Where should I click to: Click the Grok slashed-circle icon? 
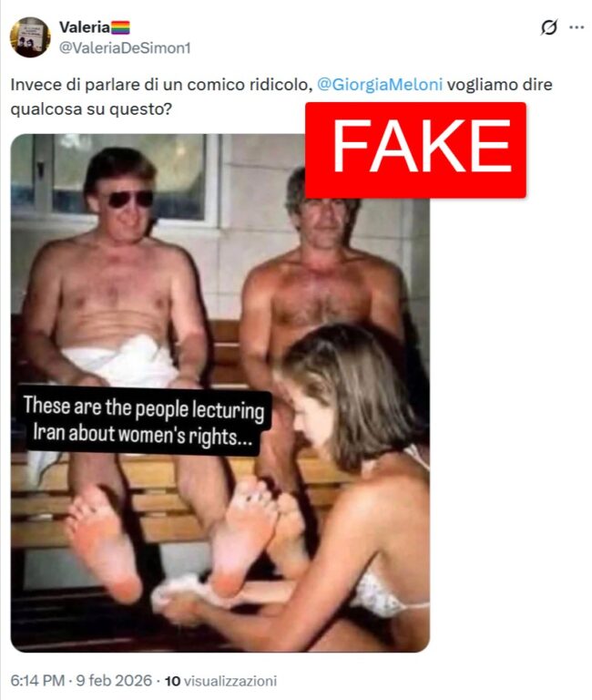point(548,27)
